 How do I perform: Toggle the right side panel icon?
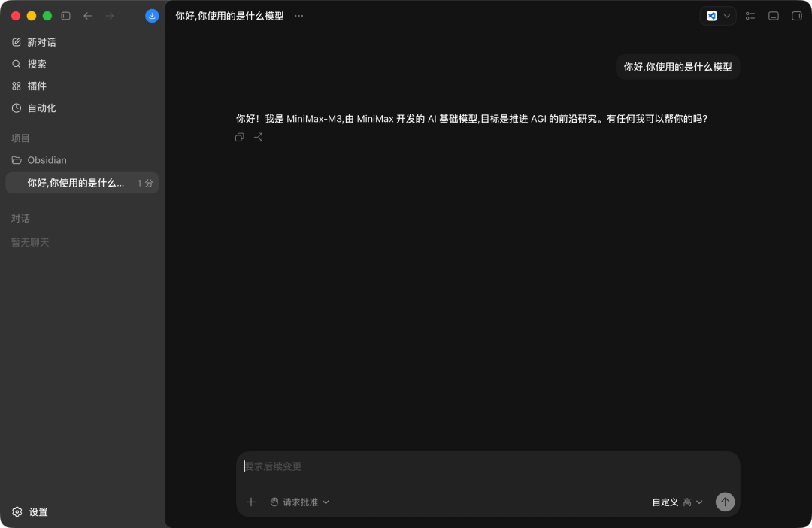click(x=797, y=16)
